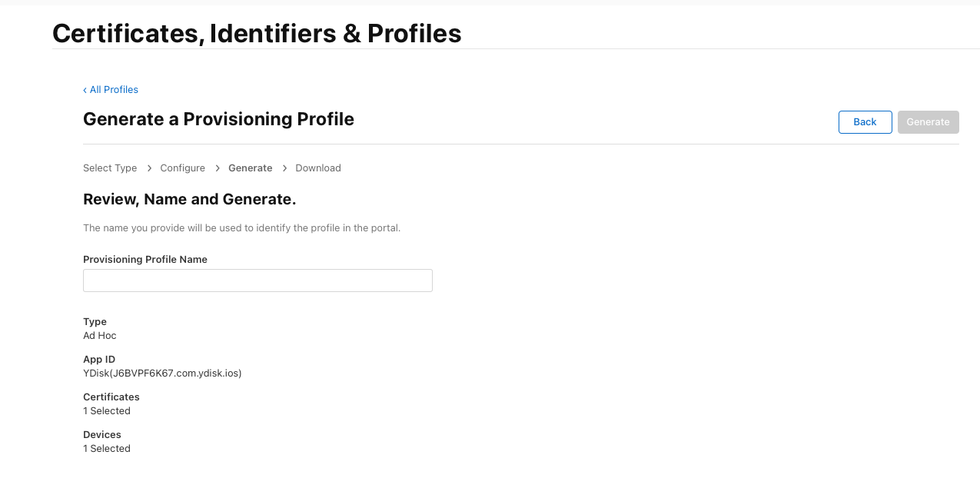Click the chevron before All Profiles

click(x=85, y=91)
